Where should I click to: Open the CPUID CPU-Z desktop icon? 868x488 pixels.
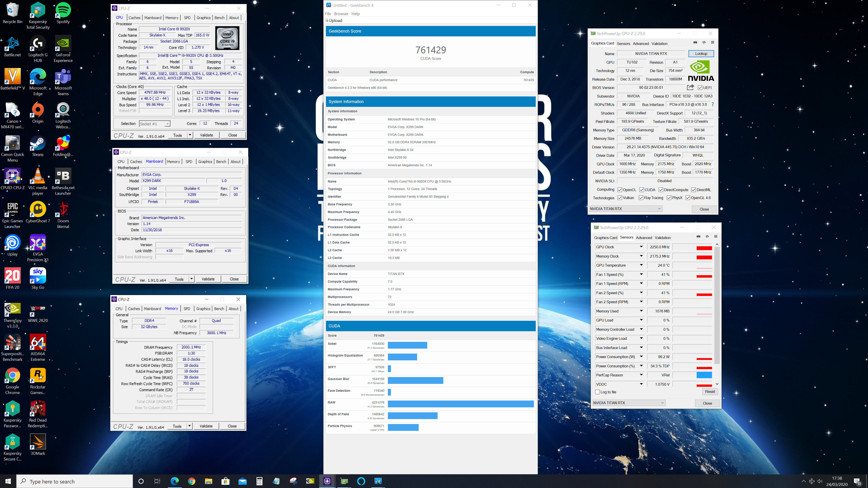coord(12,179)
